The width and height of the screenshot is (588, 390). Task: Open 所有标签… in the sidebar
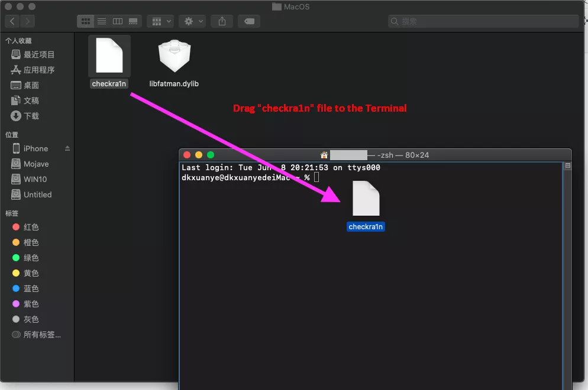point(41,334)
